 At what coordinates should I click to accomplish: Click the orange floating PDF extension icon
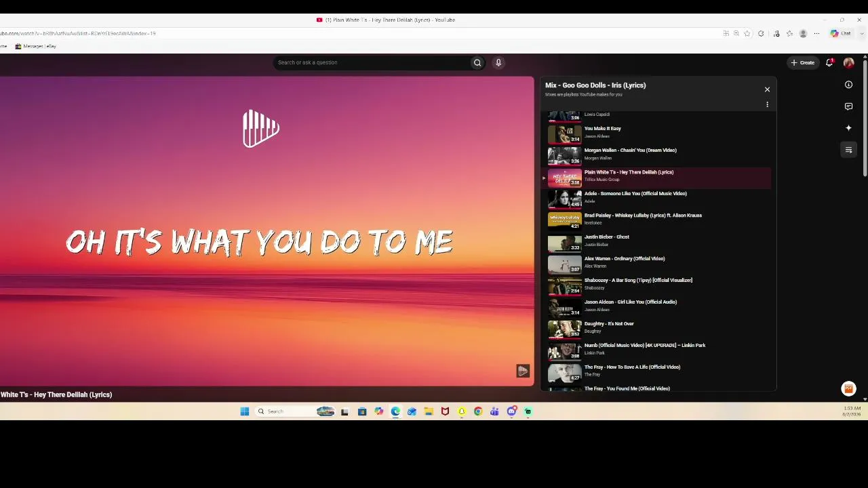click(x=848, y=388)
